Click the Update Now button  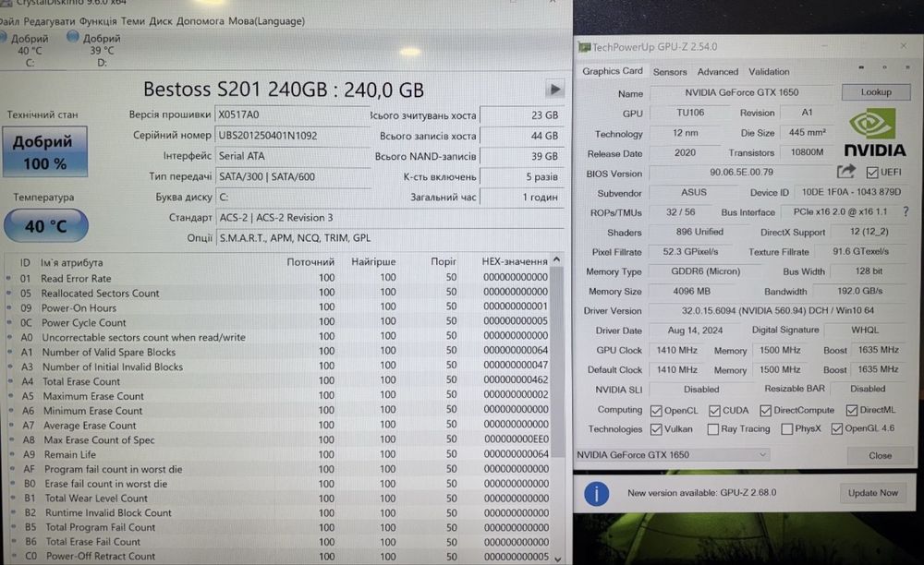point(873,493)
